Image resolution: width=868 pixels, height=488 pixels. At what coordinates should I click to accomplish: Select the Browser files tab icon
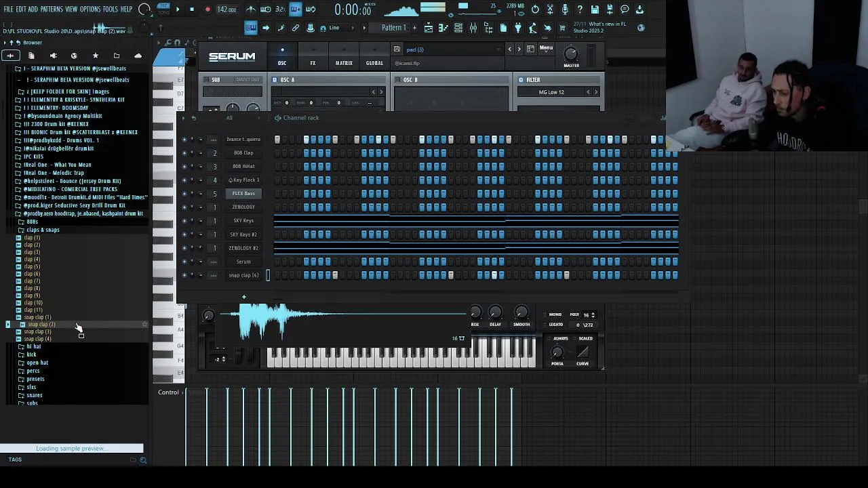click(x=31, y=56)
